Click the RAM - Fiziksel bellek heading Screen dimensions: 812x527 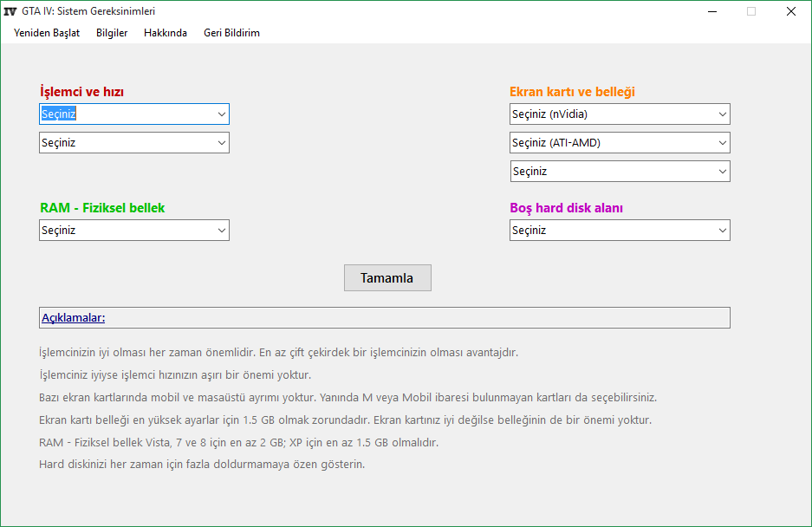tap(102, 208)
